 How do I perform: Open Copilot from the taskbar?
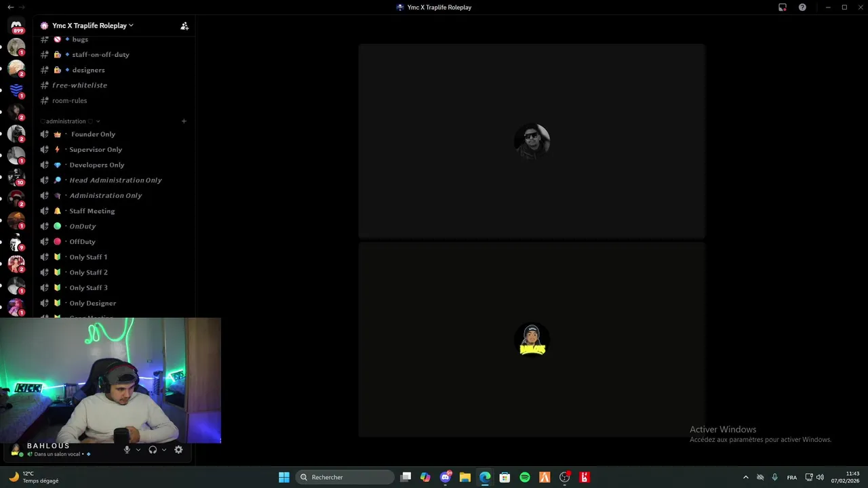[x=425, y=477]
